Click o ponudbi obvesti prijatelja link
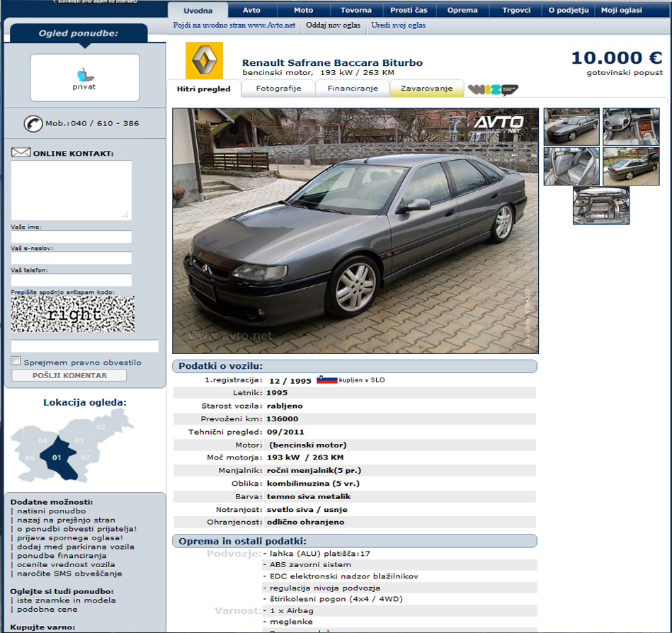 (x=76, y=529)
